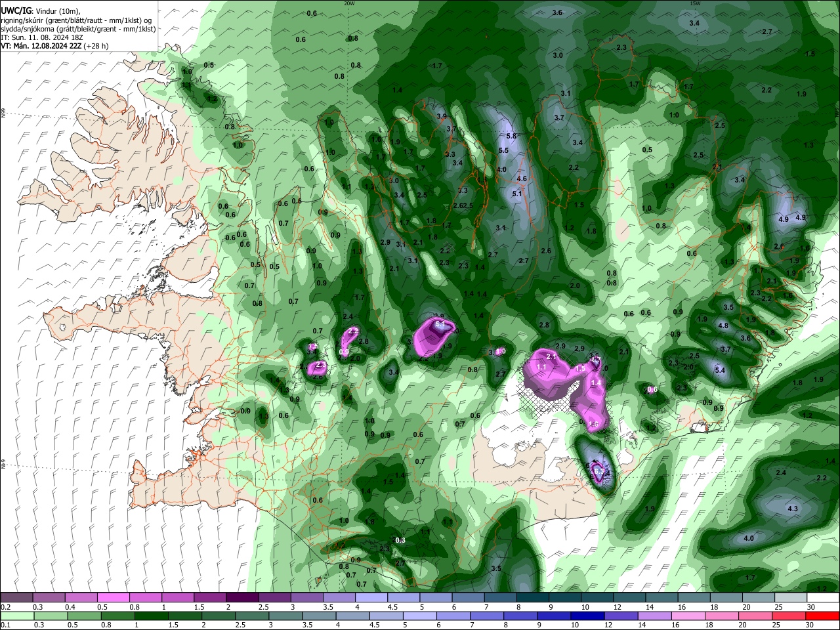This screenshot has width=840, height=630.
Task: Click the 5.8 precipitation value on the map
Action: point(512,136)
